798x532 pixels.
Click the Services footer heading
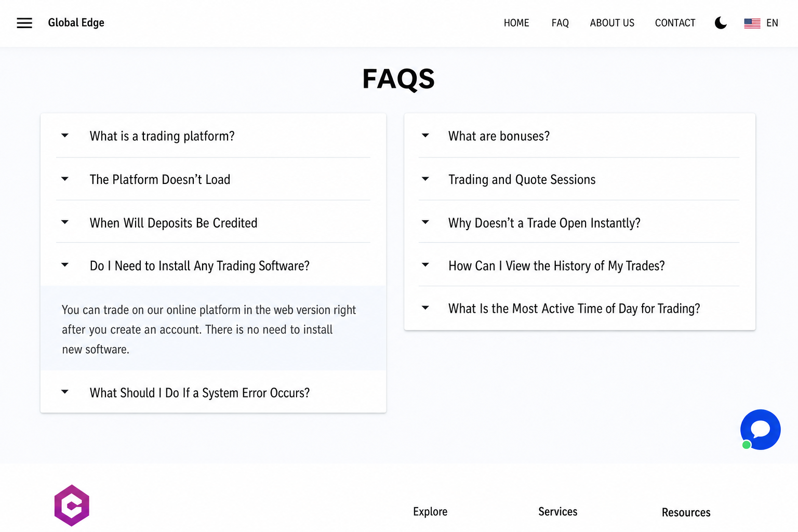[x=557, y=512]
